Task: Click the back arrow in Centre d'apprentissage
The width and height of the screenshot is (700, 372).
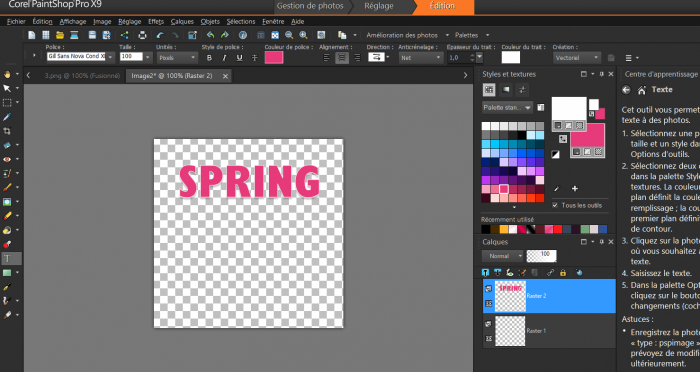Action: tap(626, 90)
